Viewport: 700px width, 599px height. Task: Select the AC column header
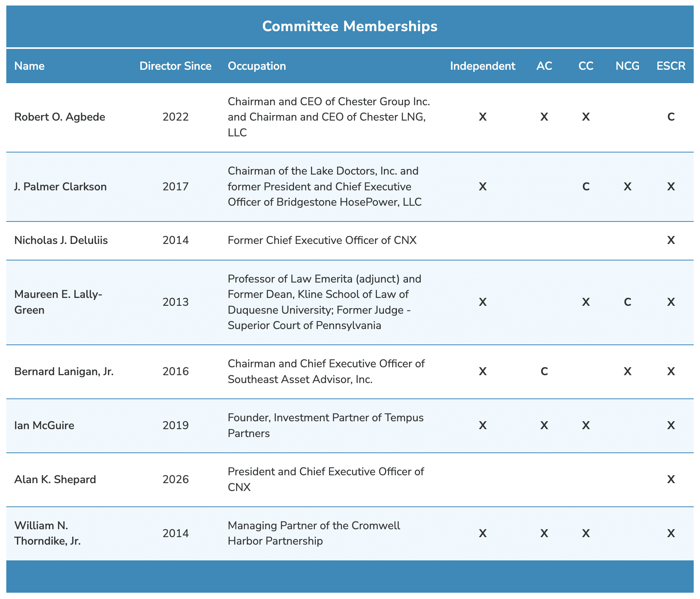544,66
